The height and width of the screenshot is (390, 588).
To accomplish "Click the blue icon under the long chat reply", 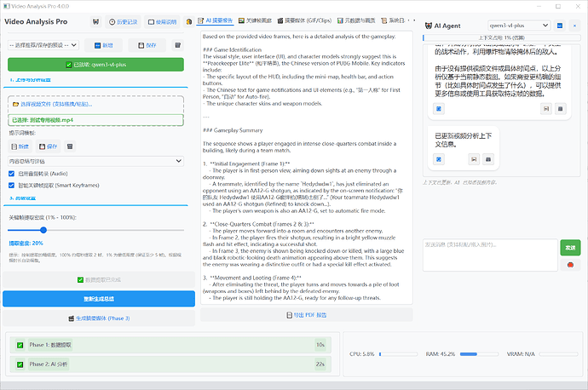I will [439, 109].
